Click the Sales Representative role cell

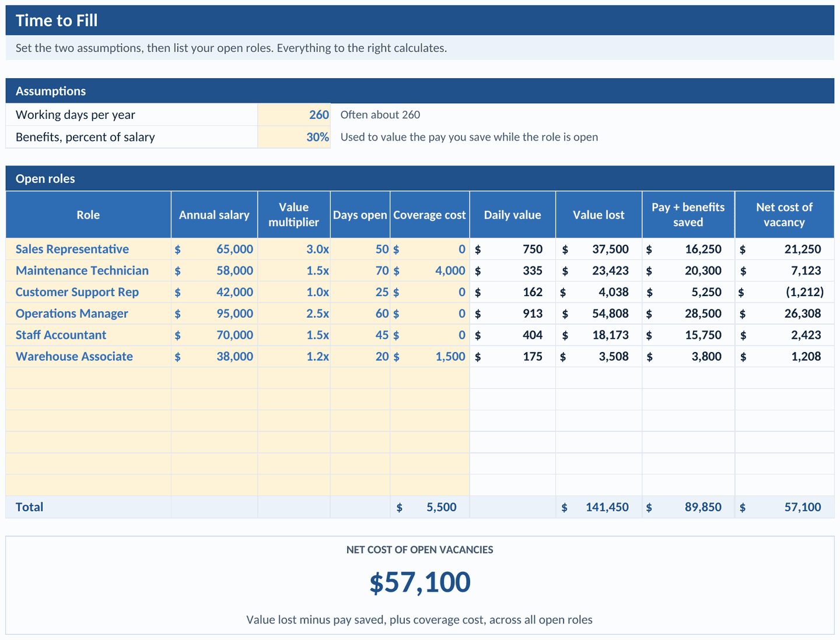tap(89, 249)
